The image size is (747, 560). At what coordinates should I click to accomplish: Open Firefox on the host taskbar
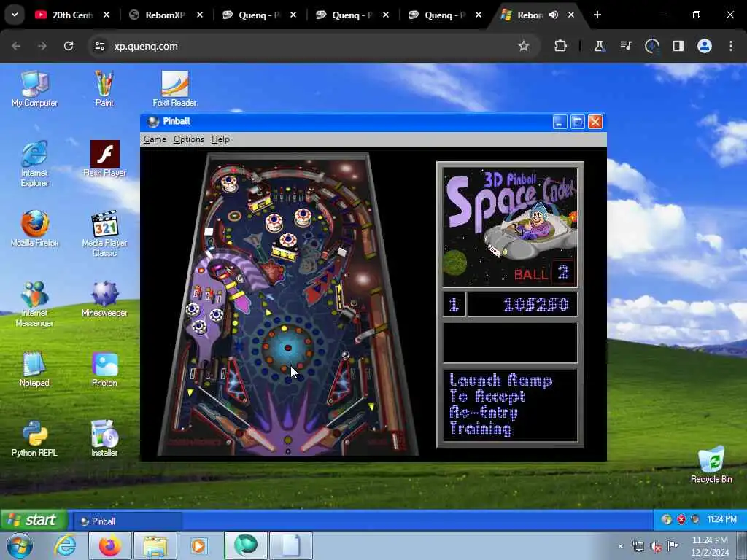coord(109,545)
